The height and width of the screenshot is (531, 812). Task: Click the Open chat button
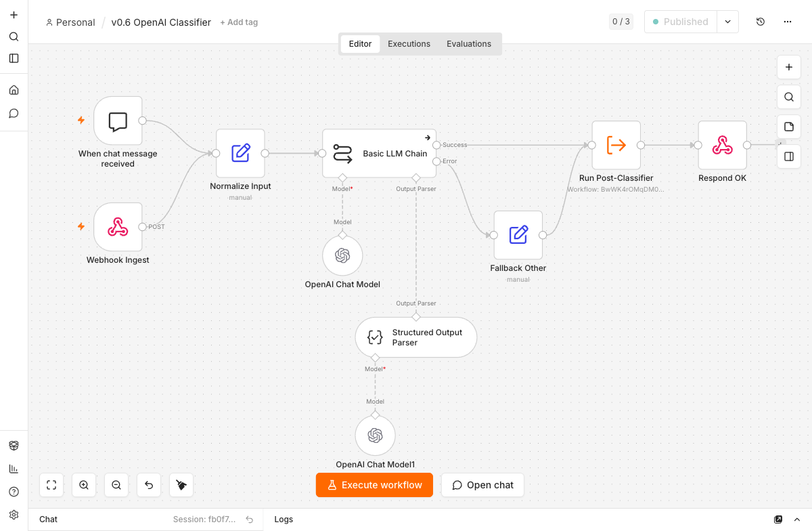pyautogui.click(x=482, y=485)
